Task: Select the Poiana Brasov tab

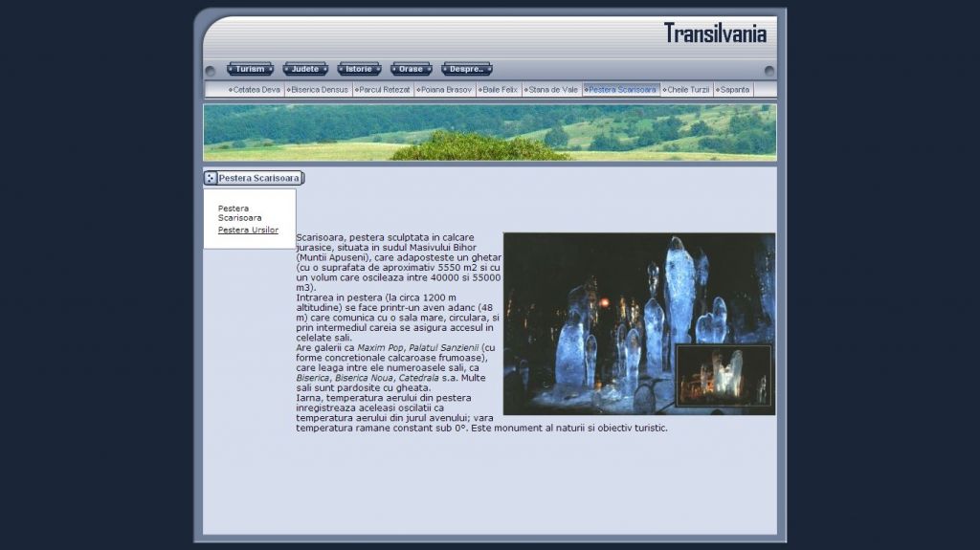Action: click(x=445, y=90)
